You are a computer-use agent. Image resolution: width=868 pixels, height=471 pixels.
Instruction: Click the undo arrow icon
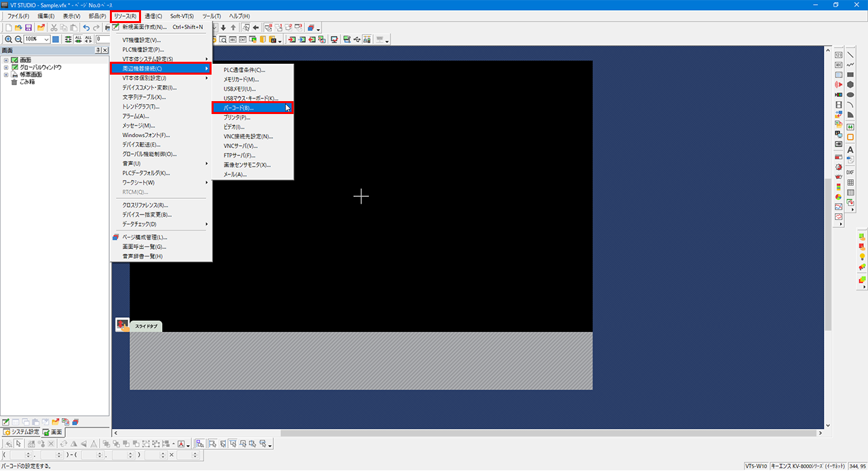click(86, 28)
